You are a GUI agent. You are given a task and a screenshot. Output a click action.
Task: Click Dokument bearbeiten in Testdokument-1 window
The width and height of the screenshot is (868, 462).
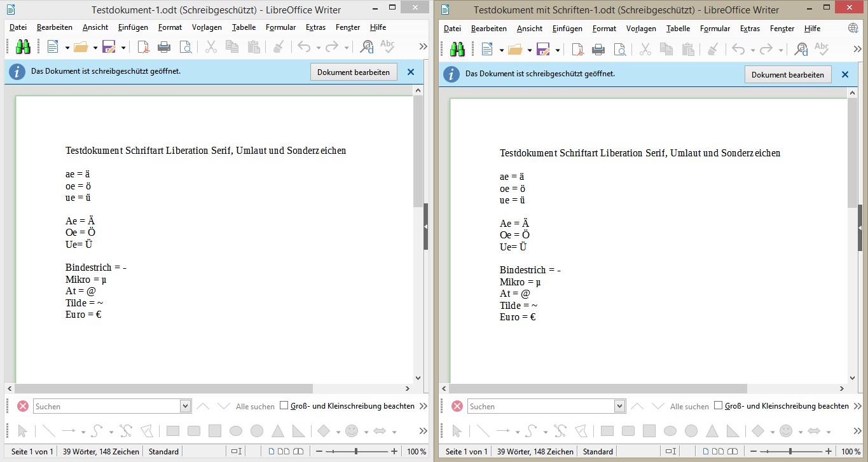coord(354,72)
